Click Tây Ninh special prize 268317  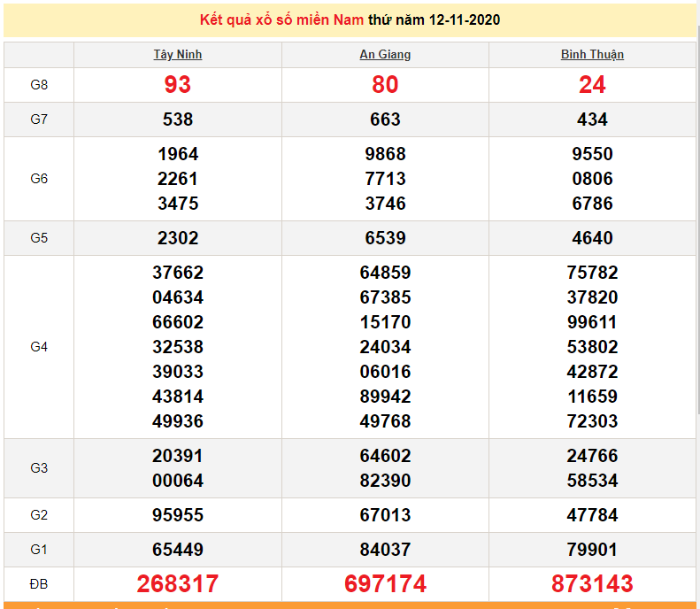tap(178, 584)
